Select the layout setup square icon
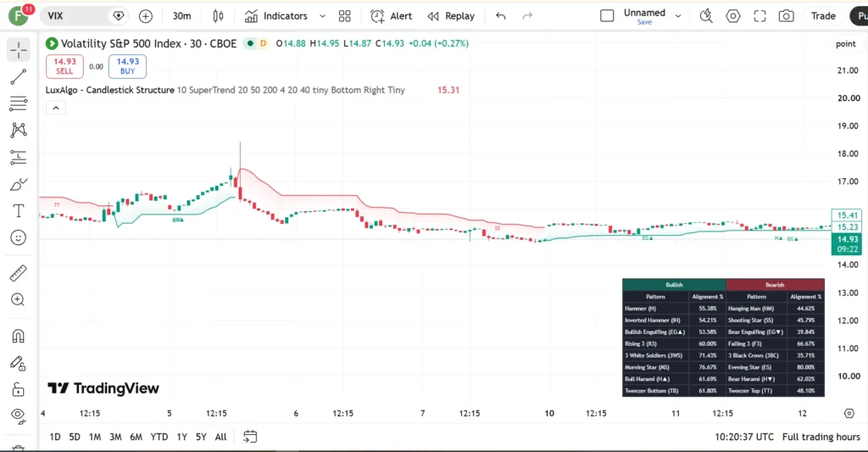Screen dimensions: 868x452 pos(607,16)
